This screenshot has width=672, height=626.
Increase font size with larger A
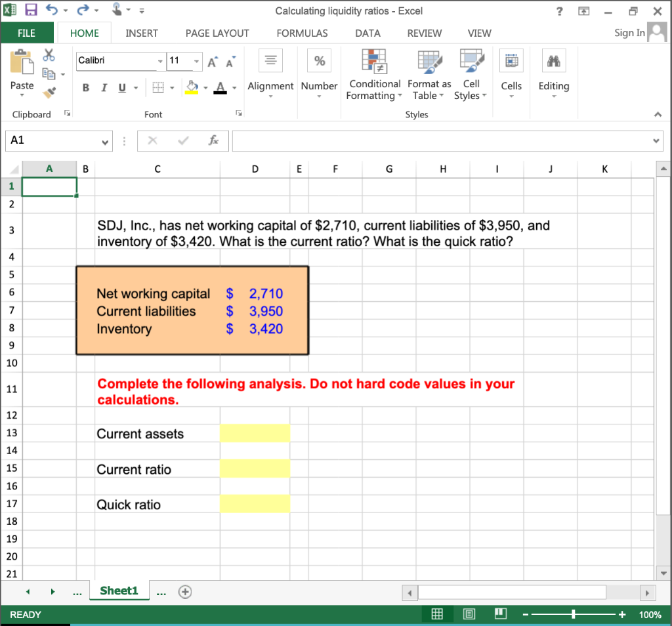213,62
